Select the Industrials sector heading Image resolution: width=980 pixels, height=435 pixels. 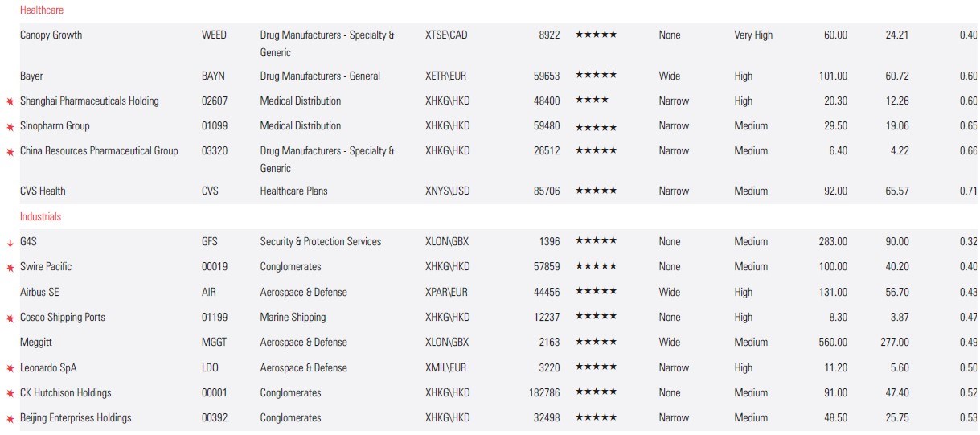[x=40, y=217]
